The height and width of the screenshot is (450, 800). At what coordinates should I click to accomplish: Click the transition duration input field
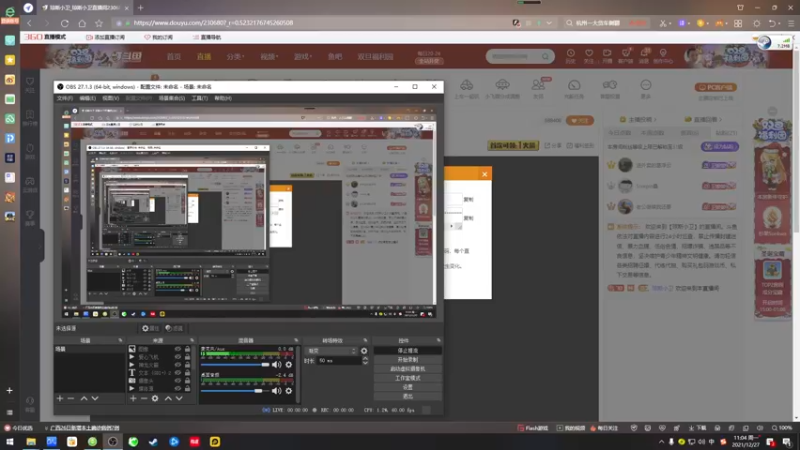coord(338,361)
